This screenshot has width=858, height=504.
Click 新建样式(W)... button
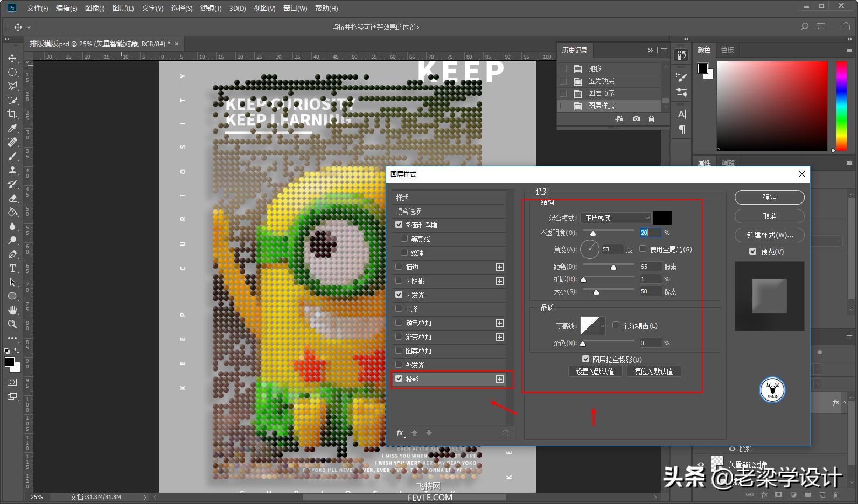[x=770, y=235]
